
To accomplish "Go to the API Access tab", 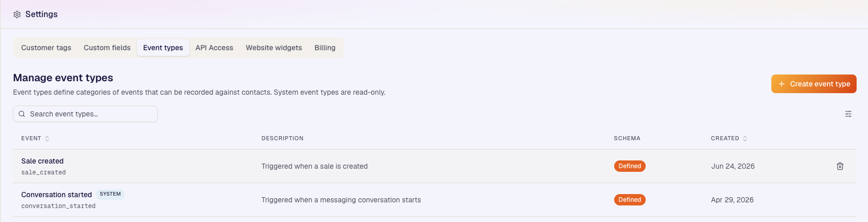I will [214, 48].
